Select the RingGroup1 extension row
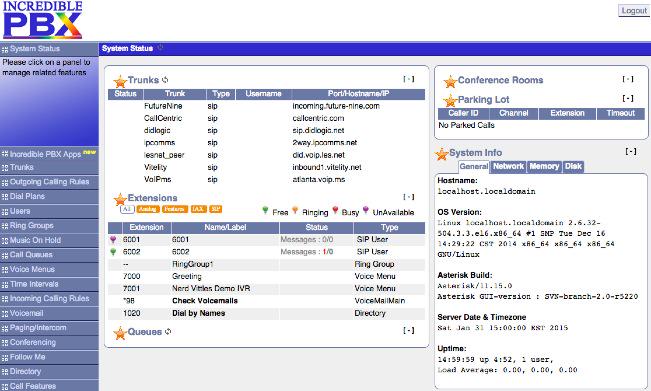Image resolution: width=651 pixels, height=391 pixels. coord(266,264)
